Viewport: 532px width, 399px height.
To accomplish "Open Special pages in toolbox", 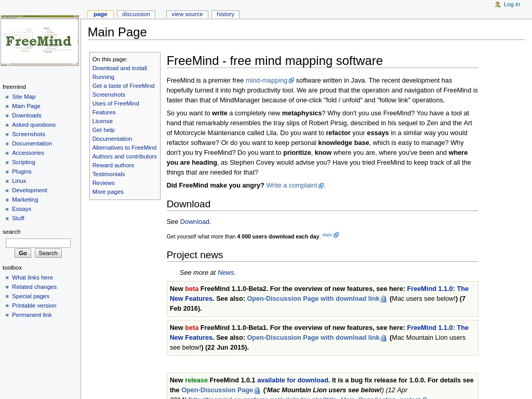I will (31, 296).
